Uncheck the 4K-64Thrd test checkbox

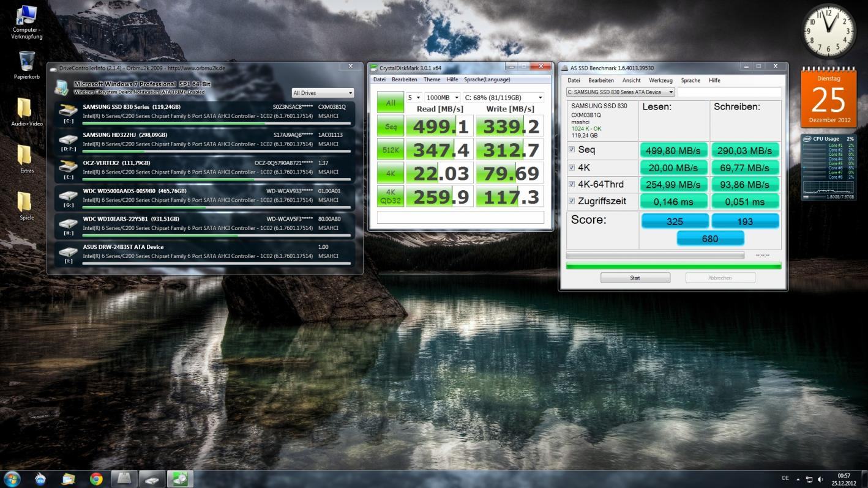[x=572, y=184]
